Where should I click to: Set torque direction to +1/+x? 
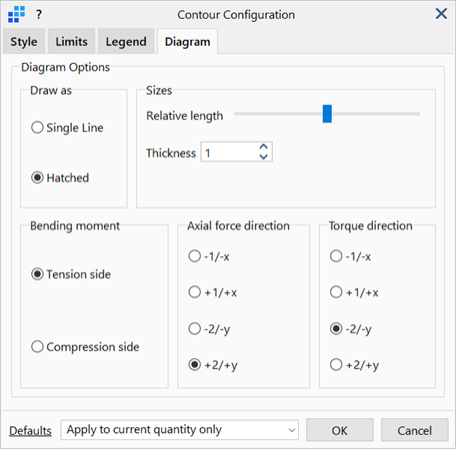(x=336, y=292)
